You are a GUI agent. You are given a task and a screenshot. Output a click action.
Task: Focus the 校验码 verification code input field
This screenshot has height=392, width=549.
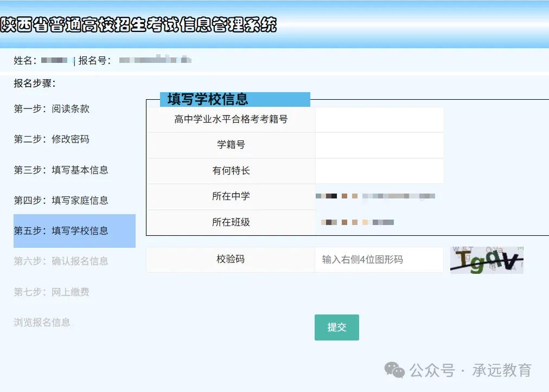click(x=379, y=259)
